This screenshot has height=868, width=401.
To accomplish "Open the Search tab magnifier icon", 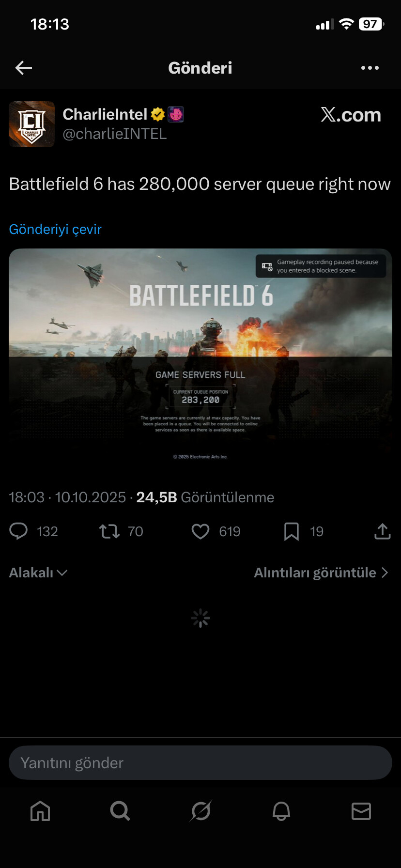I will 120,810.
